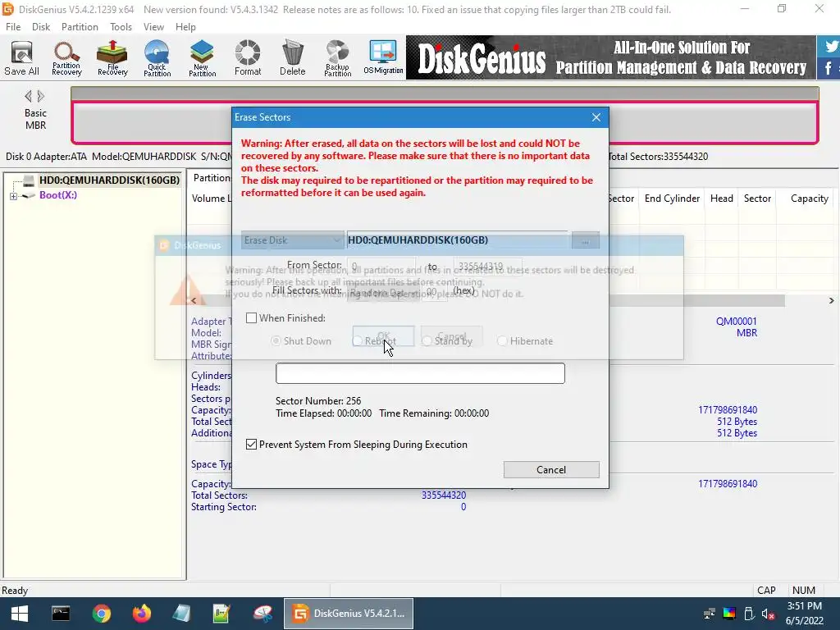Open Backup Partition tool

(x=337, y=58)
